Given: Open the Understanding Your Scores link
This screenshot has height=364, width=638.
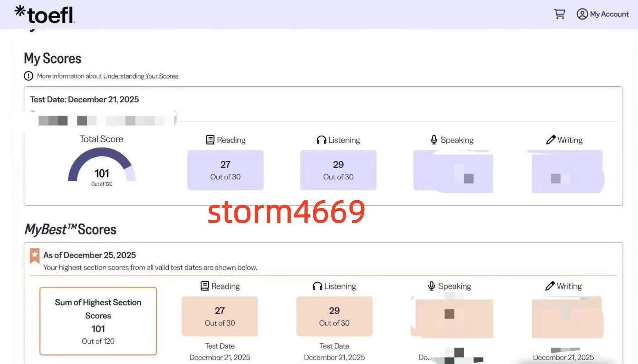Looking at the screenshot, I should [x=140, y=76].
